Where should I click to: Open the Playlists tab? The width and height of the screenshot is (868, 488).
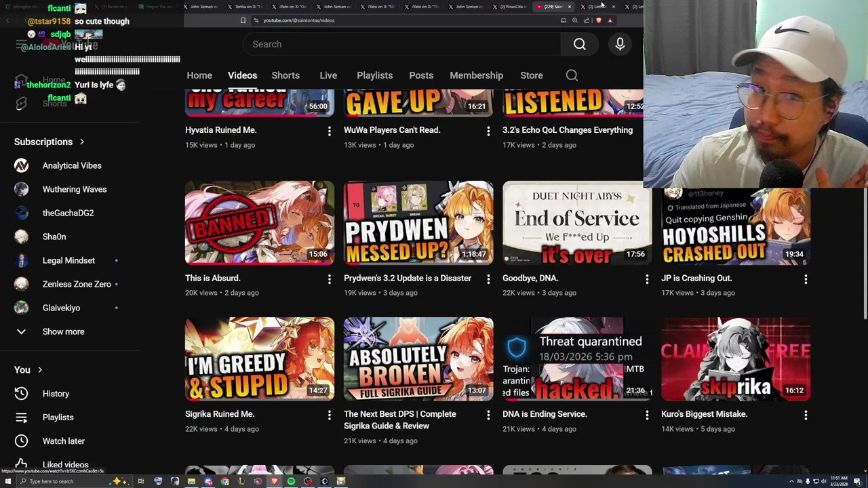click(374, 75)
